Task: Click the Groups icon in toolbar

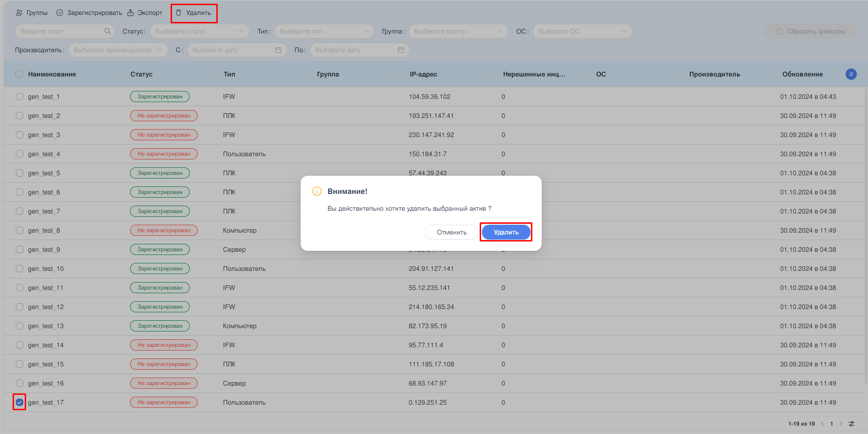Action: [19, 13]
